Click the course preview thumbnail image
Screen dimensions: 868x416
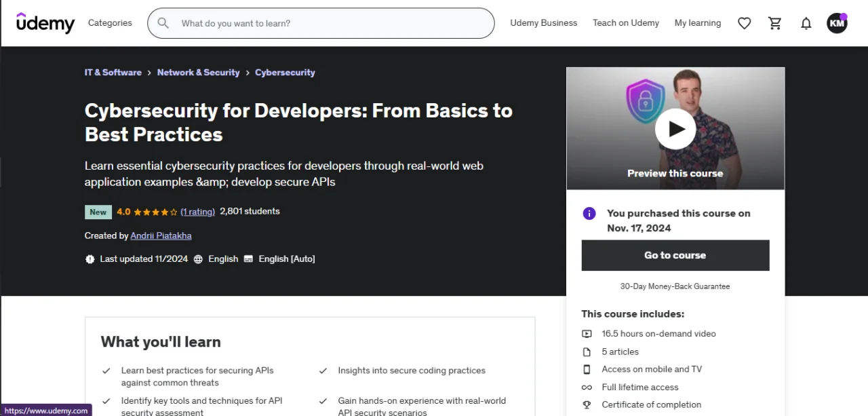(x=675, y=129)
